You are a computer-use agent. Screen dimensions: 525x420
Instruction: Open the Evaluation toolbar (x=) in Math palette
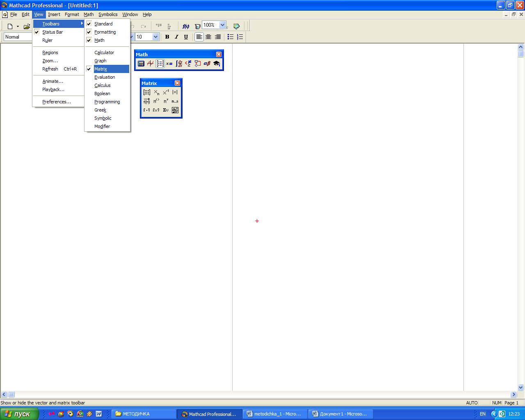point(169,64)
